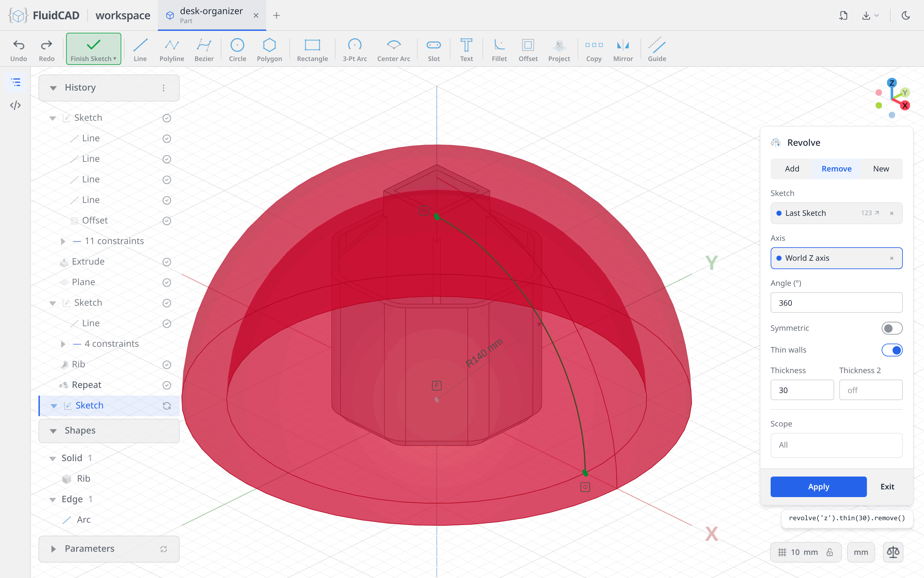Select the Circle tool
This screenshot has height=578, width=924.
[237, 50]
